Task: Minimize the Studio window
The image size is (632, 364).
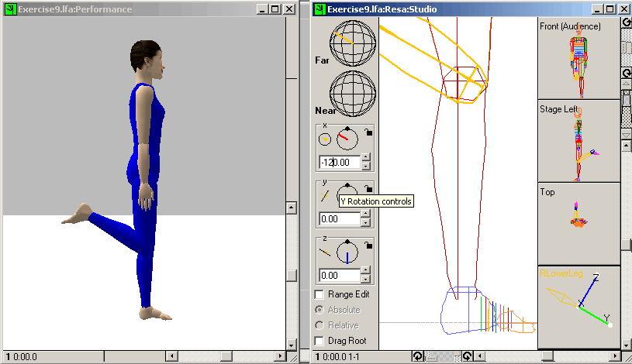Action: pos(597,9)
